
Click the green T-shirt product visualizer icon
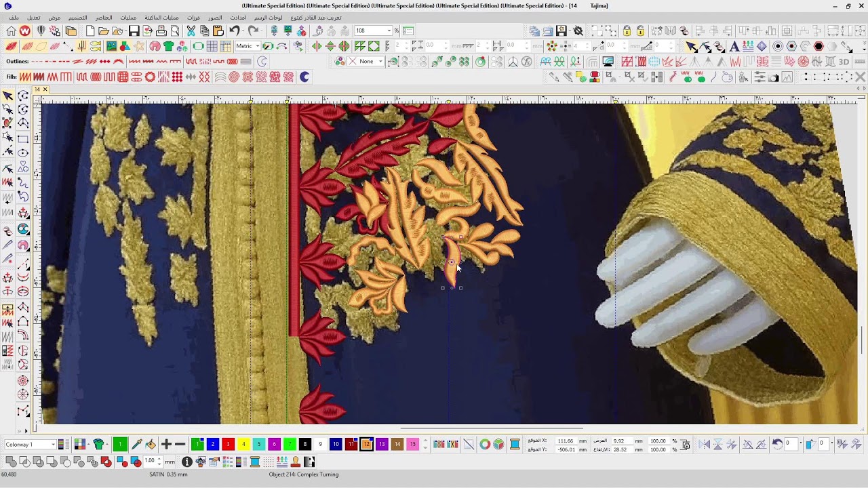coord(169,46)
